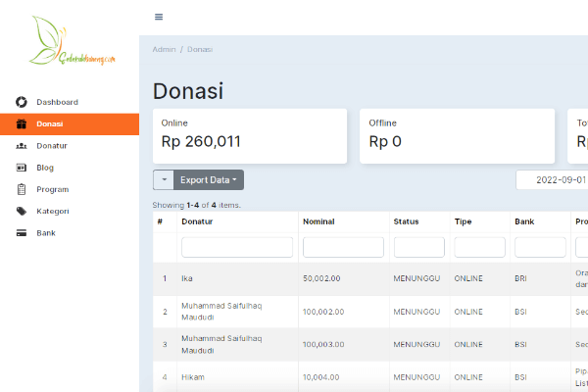Image resolution: width=588 pixels, height=392 pixels.
Task: Click the Blog icon in sidebar
Action: click(x=22, y=168)
